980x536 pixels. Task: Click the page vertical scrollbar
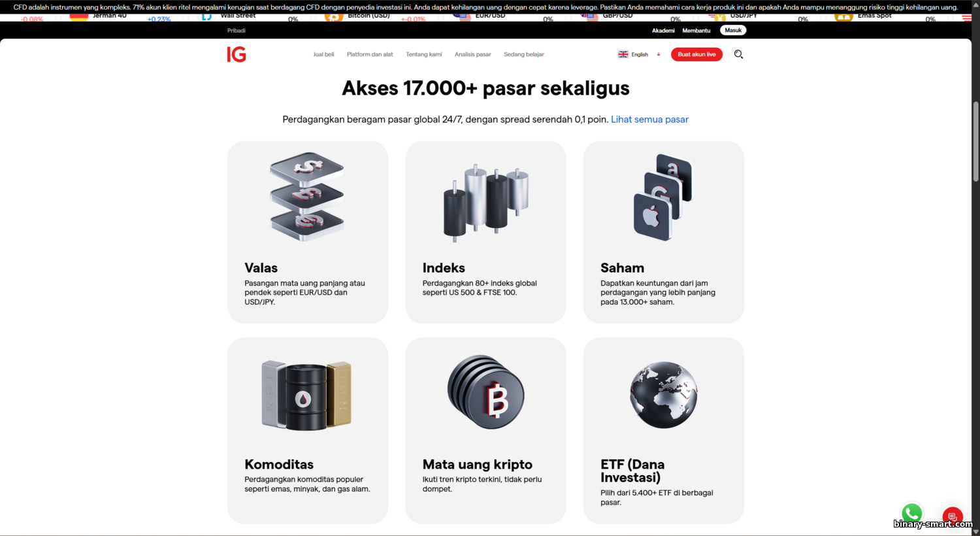pos(975,141)
